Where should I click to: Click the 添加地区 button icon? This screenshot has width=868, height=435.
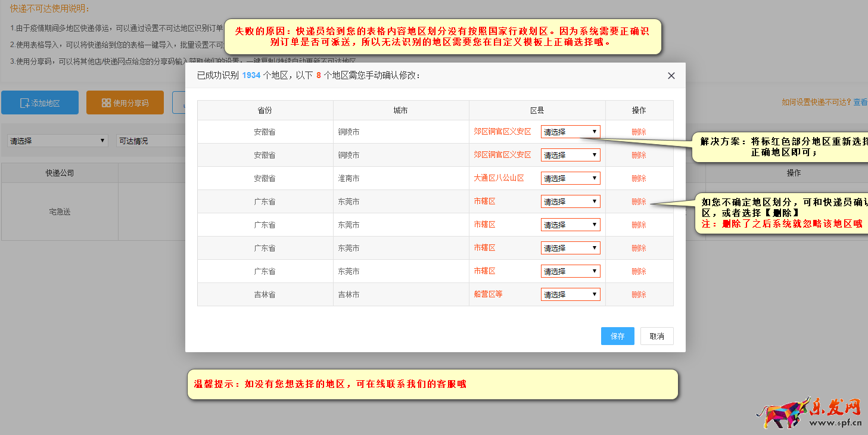pos(25,103)
